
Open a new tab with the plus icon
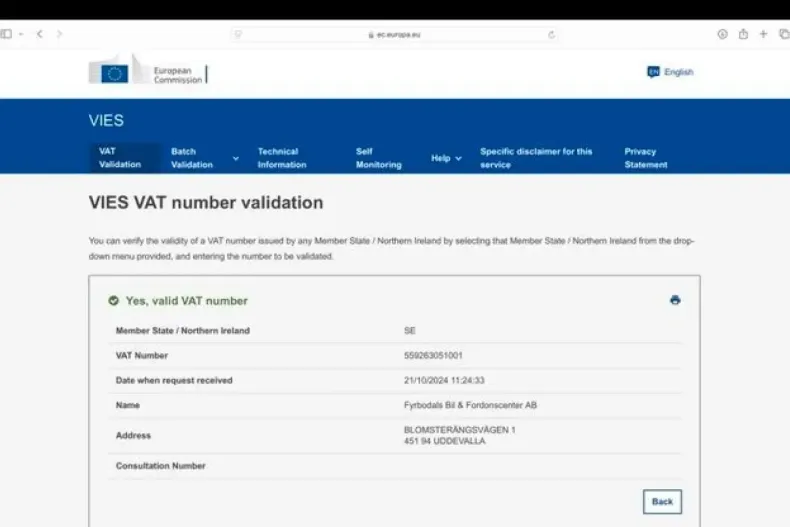[764, 34]
